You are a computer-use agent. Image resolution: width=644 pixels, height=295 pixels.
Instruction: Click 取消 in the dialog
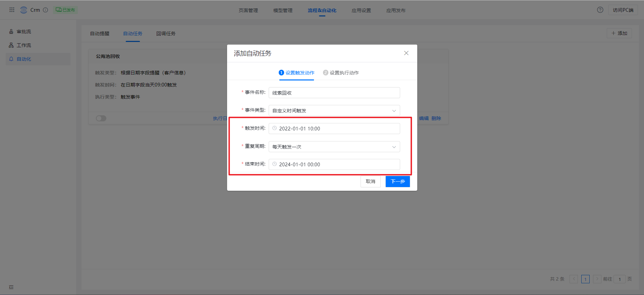(x=370, y=181)
